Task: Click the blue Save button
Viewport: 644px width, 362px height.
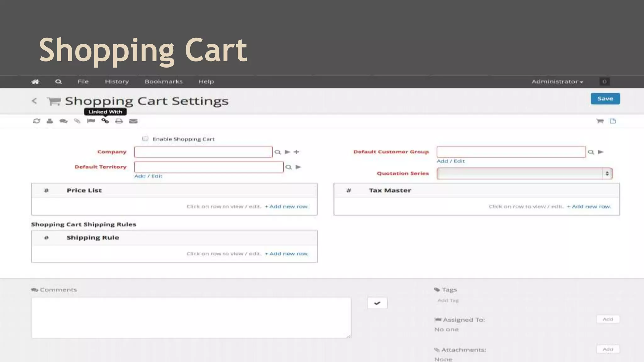Action: click(605, 99)
